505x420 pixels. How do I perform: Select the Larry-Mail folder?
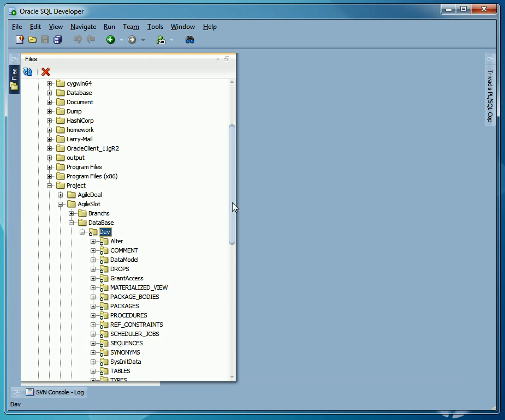(80, 139)
